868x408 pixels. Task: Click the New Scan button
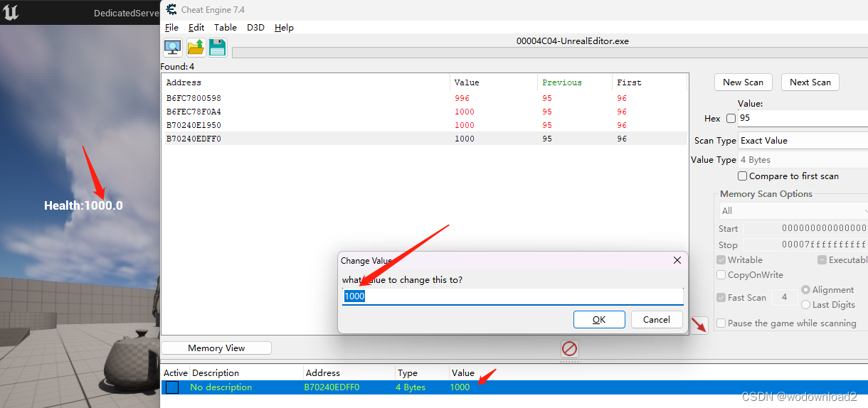pyautogui.click(x=743, y=82)
